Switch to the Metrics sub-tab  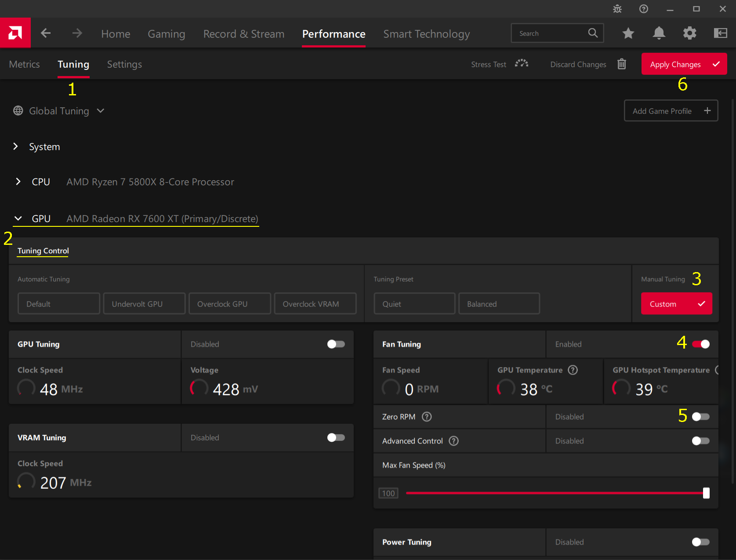tap(25, 64)
